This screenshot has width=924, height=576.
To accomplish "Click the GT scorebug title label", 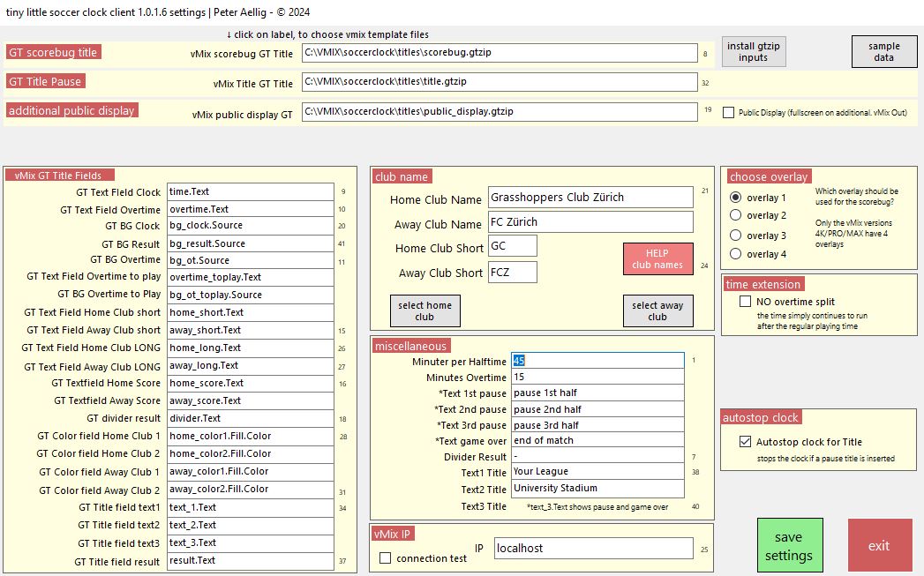I will 53,52.
